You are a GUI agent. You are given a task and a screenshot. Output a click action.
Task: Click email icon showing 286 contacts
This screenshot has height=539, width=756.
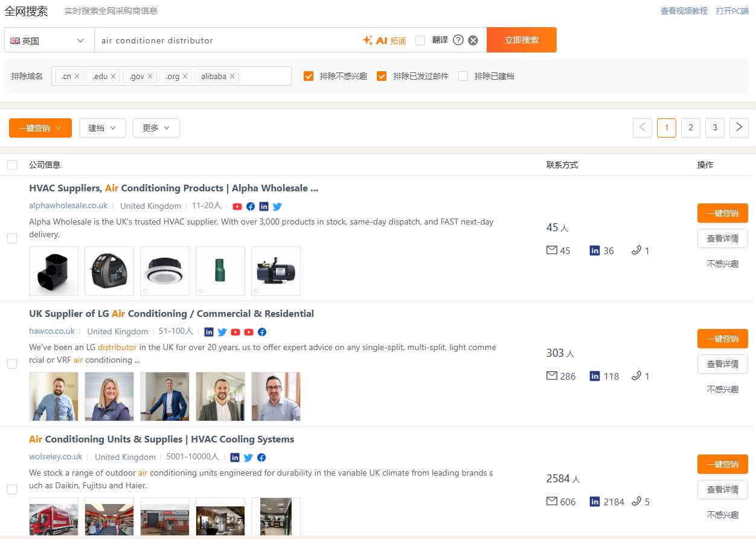point(551,375)
